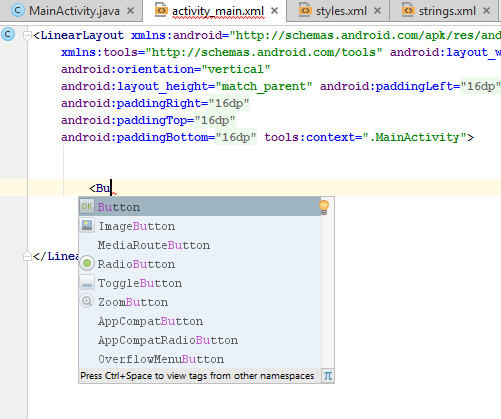The height and width of the screenshot is (419, 501).
Task: Click the lightbulb hint icon in completion popup
Action: pyautogui.click(x=324, y=207)
